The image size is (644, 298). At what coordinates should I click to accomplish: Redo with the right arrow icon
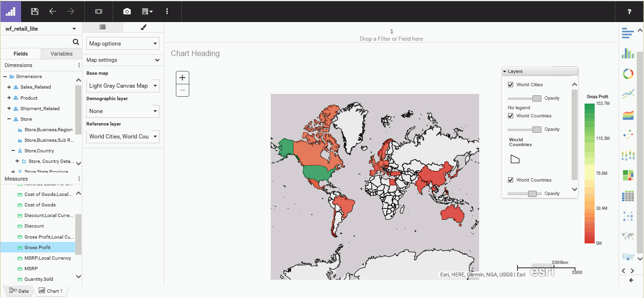click(70, 11)
